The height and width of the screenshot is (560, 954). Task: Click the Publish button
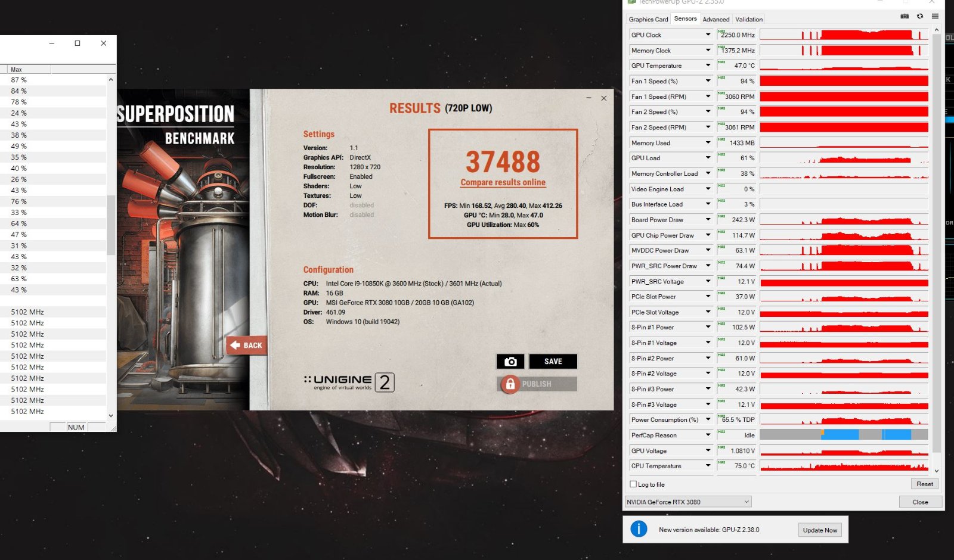click(x=537, y=384)
